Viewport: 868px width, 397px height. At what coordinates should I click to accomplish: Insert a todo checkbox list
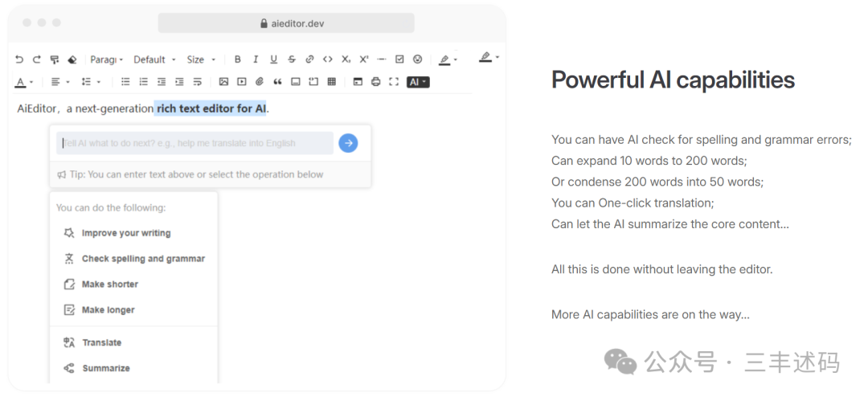tap(399, 59)
